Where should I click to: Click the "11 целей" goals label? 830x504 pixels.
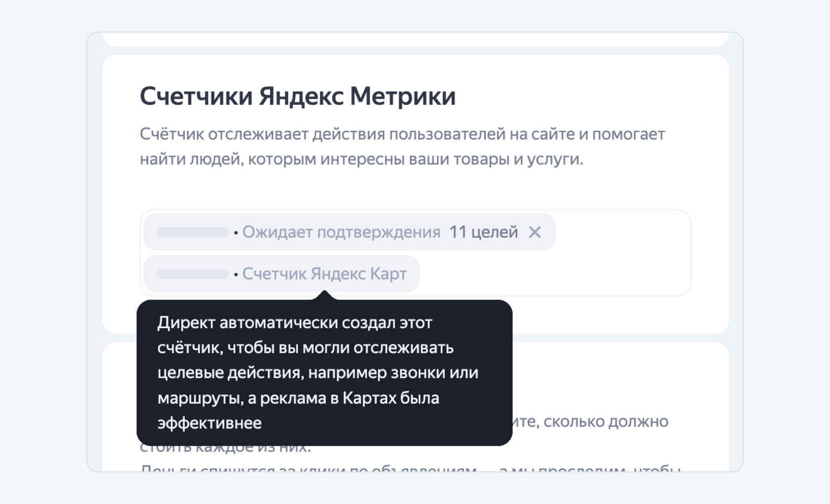483,232
